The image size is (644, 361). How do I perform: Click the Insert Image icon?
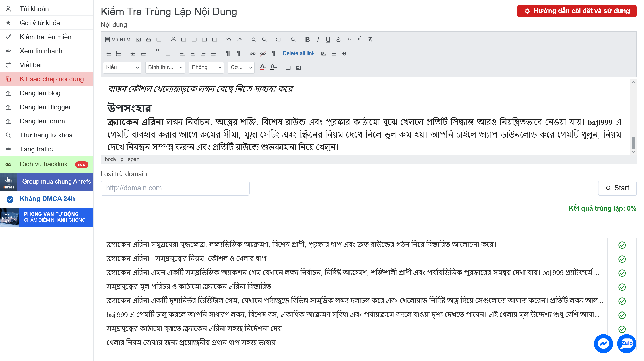coord(324,53)
